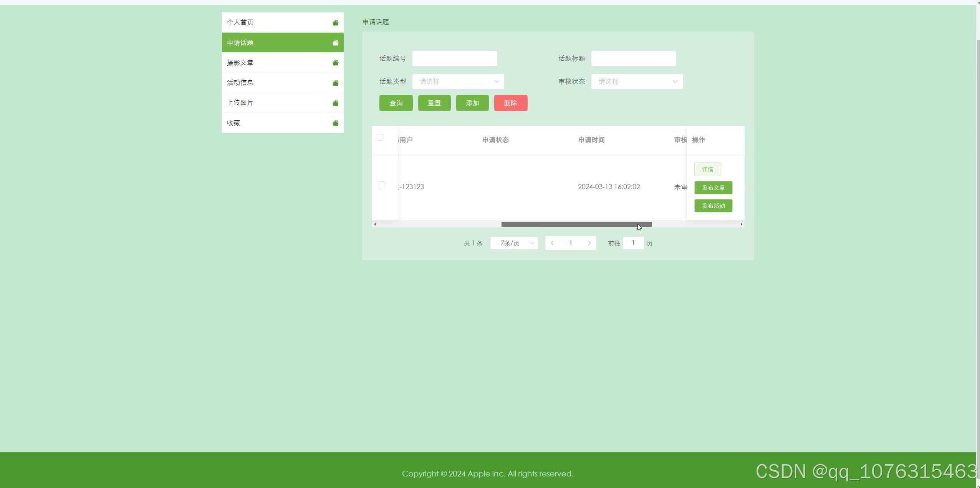
Task: Focus the 话题编号 input field
Action: pos(454,58)
